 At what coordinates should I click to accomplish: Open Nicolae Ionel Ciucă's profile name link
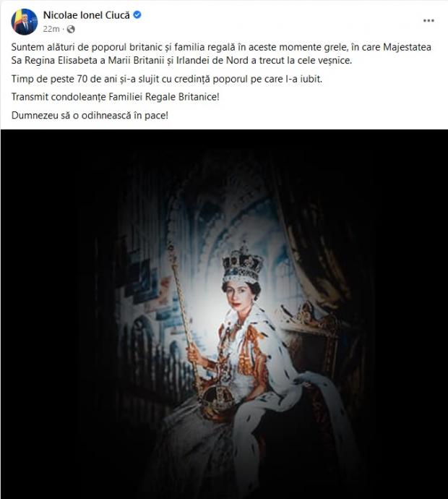(87, 15)
